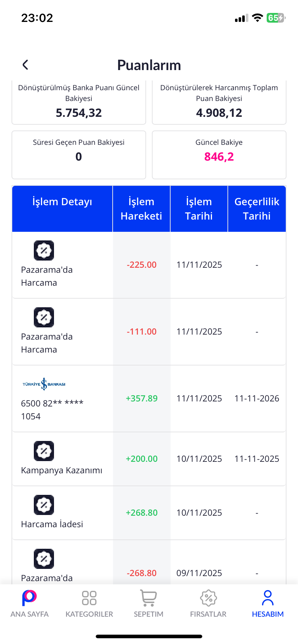Viewport: 298px width, 644px height.
Task: Tap the +357.89 transaction amount
Action: click(x=141, y=399)
